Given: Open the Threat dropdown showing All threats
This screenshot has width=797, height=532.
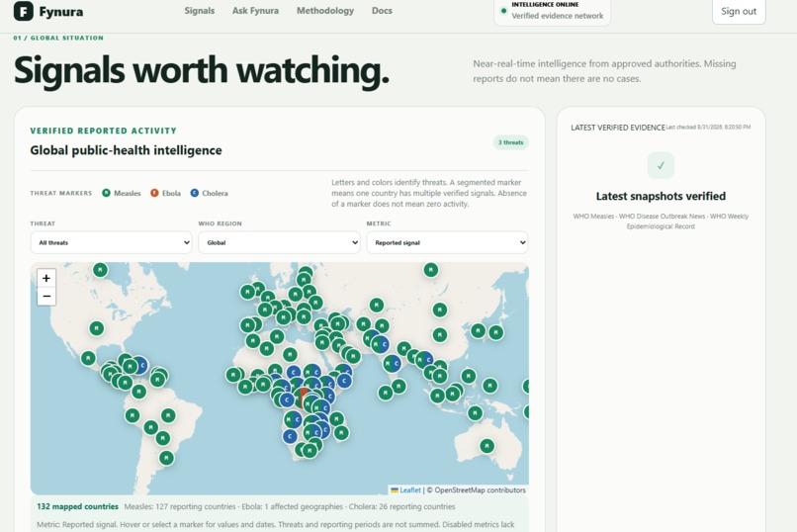Looking at the screenshot, I should 112,242.
